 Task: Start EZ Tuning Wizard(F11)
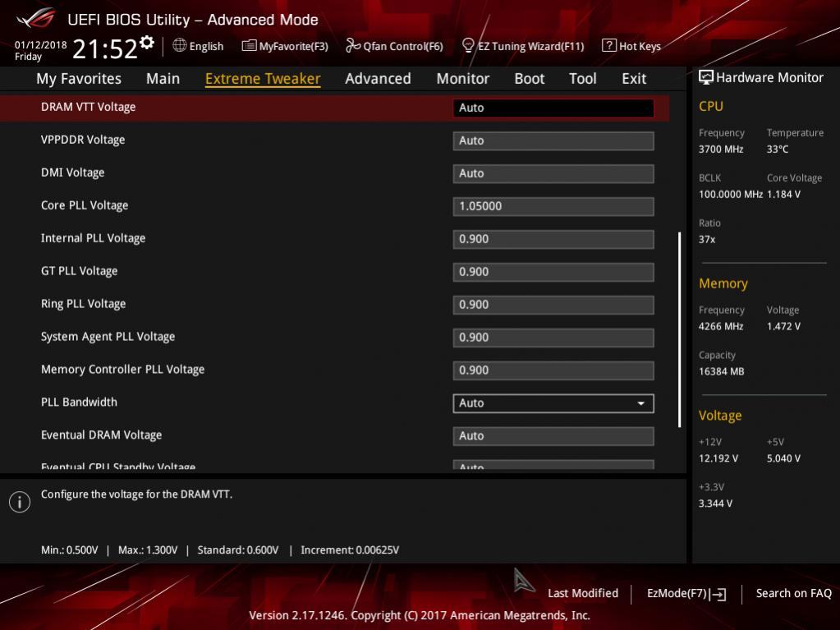[x=531, y=46]
